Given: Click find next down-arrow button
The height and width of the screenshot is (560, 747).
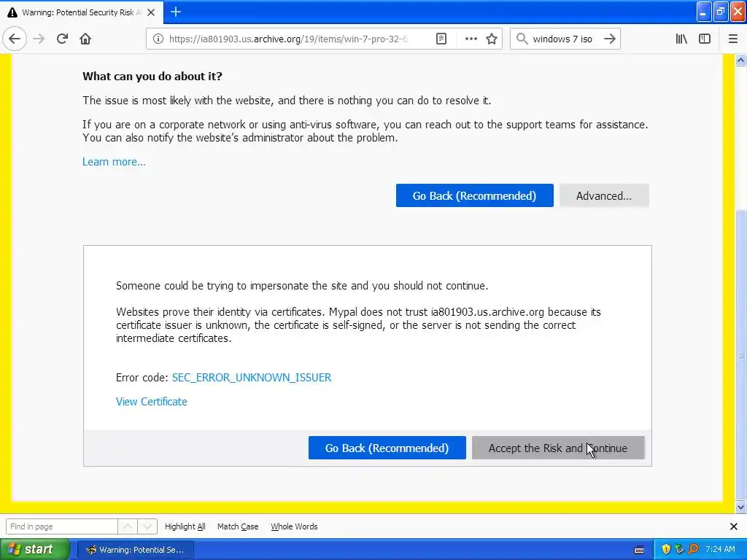Looking at the screenshot, I should (x=147, y=526).
